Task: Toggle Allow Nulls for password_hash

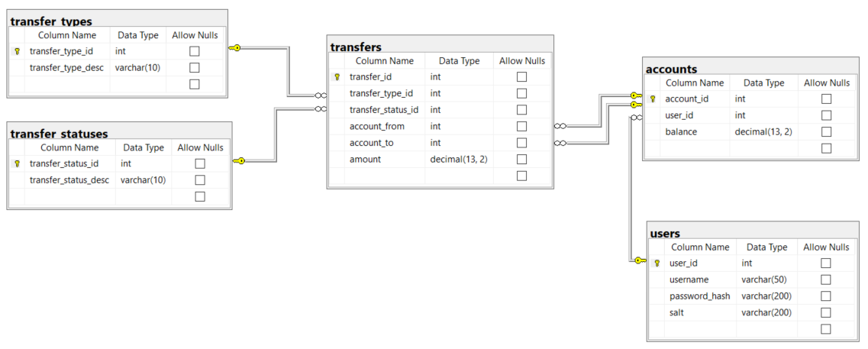Action: (826, 296)
